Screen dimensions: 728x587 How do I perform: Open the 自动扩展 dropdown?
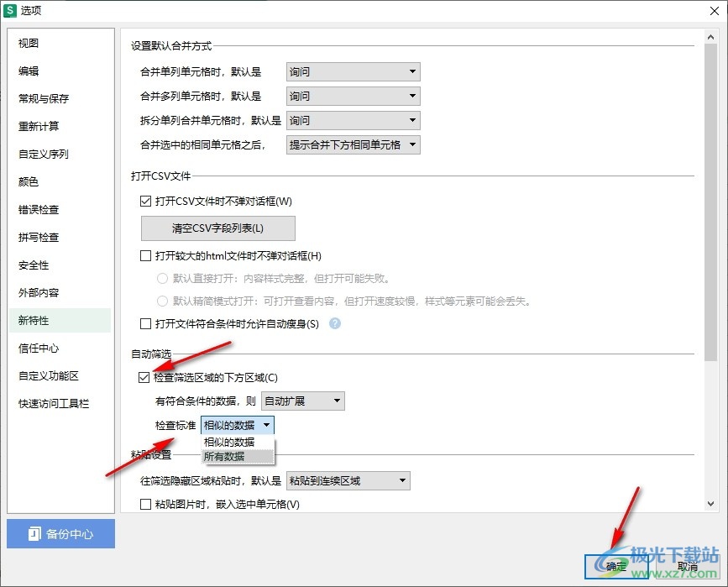click(303, 401)
